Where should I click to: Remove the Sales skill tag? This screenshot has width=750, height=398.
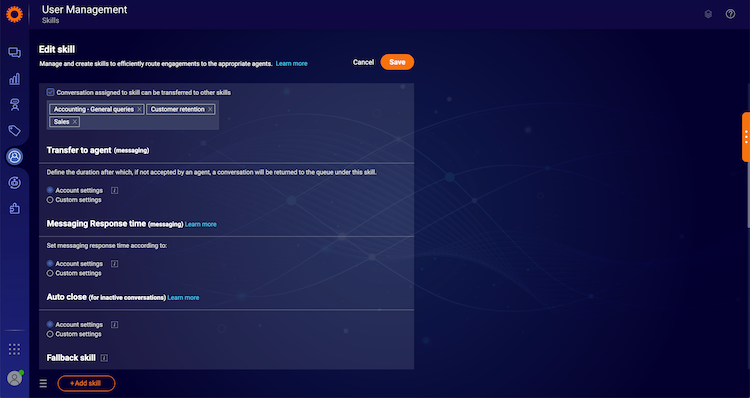tap(75, 122)
